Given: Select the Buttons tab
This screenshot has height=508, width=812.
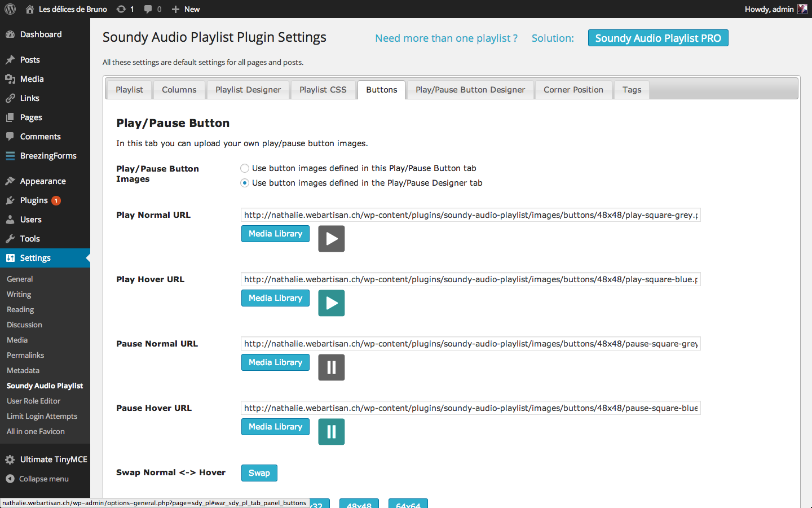Looking at the screenshot, I should (x=382, y=90).
